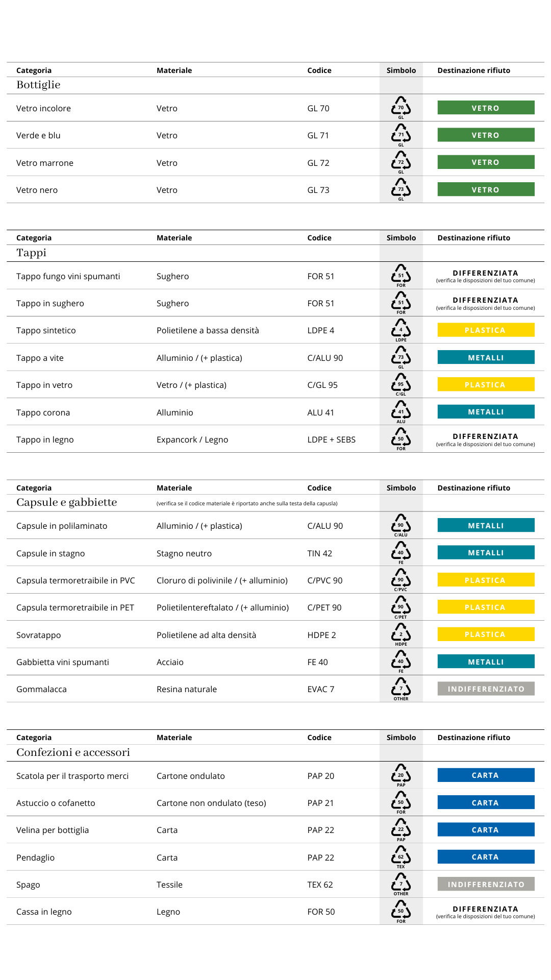Click yellow PLASTICA badge for Tappo sintetico

click(486, 330)
